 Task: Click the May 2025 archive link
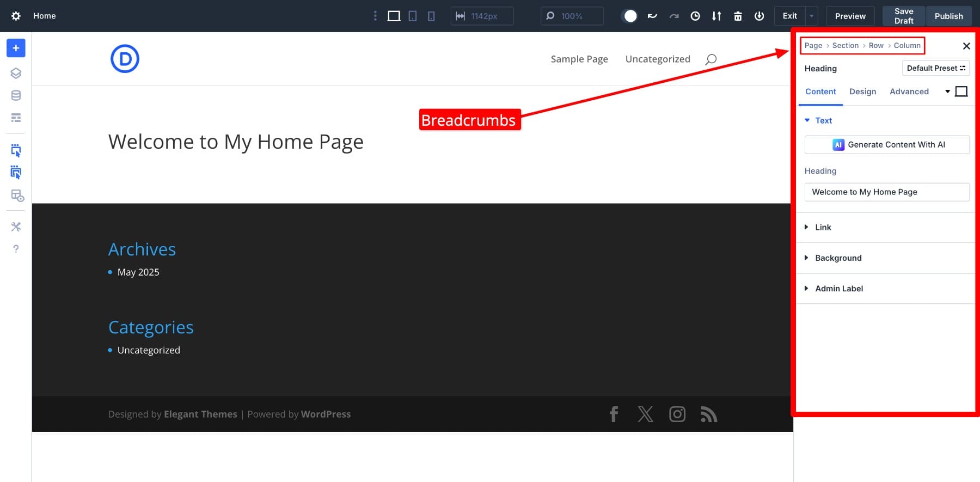click(138, 272)
